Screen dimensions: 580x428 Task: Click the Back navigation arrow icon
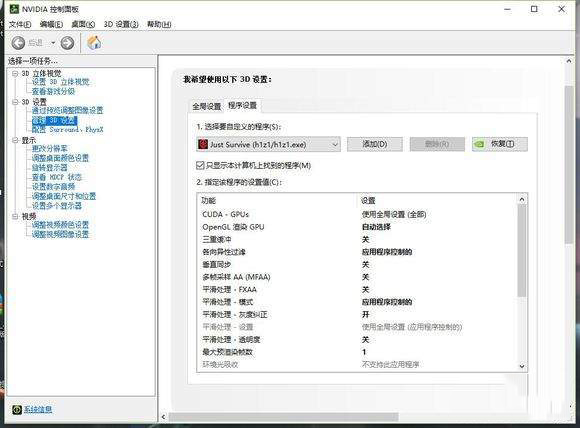[18, 43]
